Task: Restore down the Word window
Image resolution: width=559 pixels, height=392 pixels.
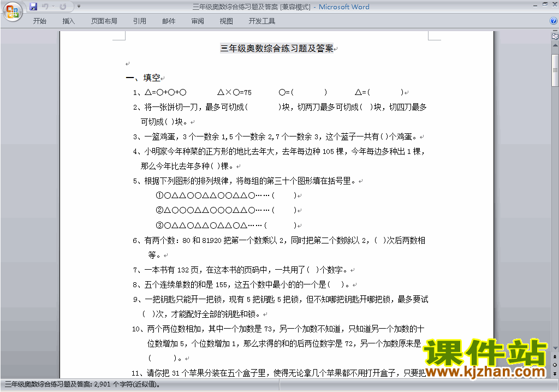Action: coord(545,4)
